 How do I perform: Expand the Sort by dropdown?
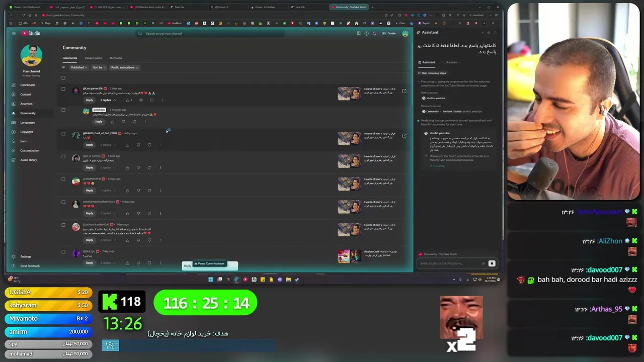99,67
